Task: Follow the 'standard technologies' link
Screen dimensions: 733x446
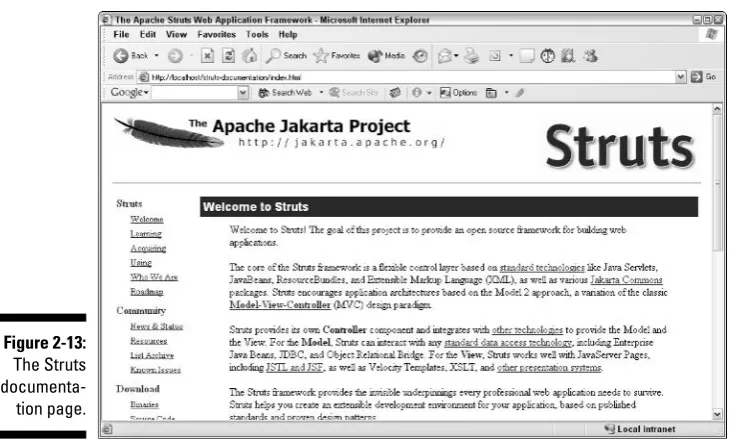Action: [542, 268]
